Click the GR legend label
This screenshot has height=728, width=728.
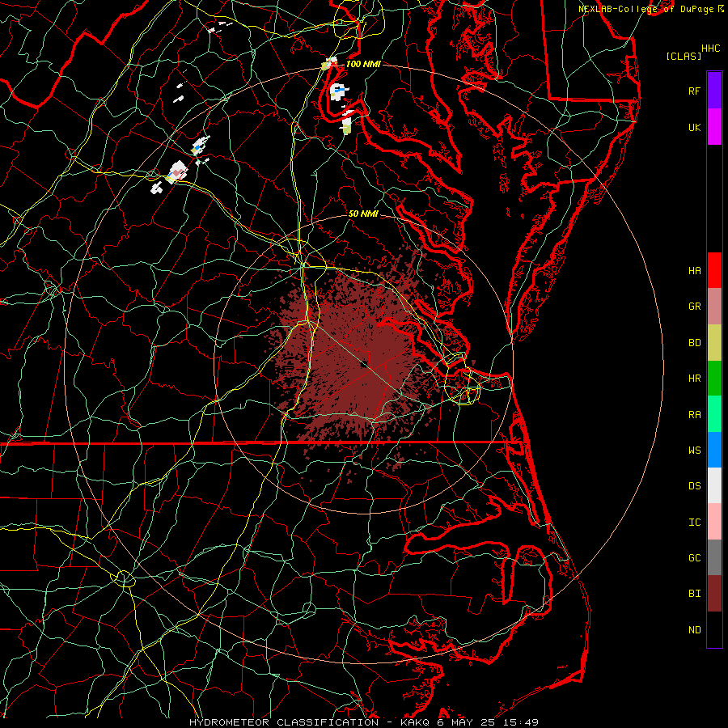pyautogui.click(x=694, y=307)
